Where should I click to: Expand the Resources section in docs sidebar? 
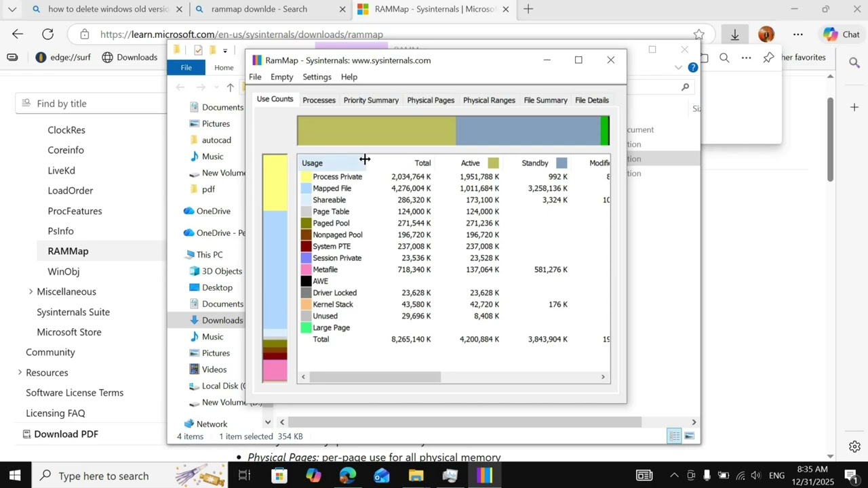coord(20,373)
